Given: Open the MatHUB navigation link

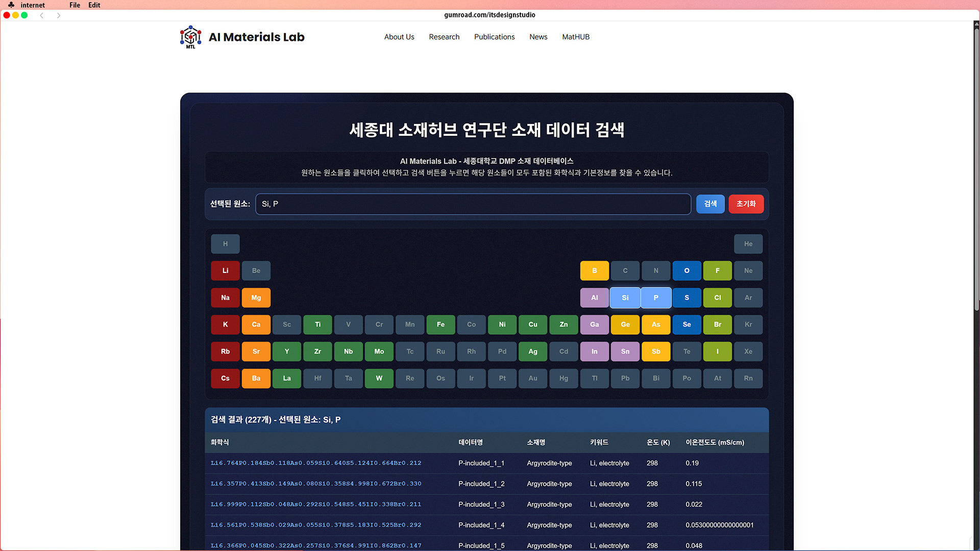Looking at the screenshot, I should (575, 37).
